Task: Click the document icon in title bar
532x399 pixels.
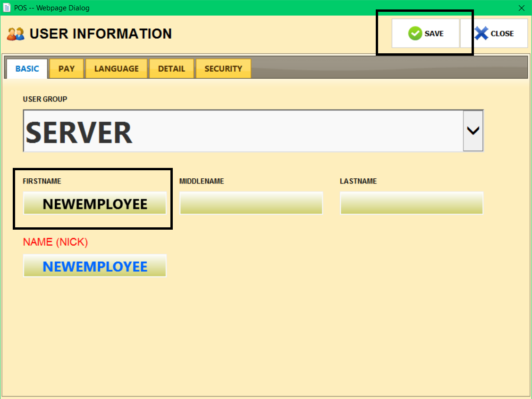Action: pyautogui.click(x=7, y=8)
